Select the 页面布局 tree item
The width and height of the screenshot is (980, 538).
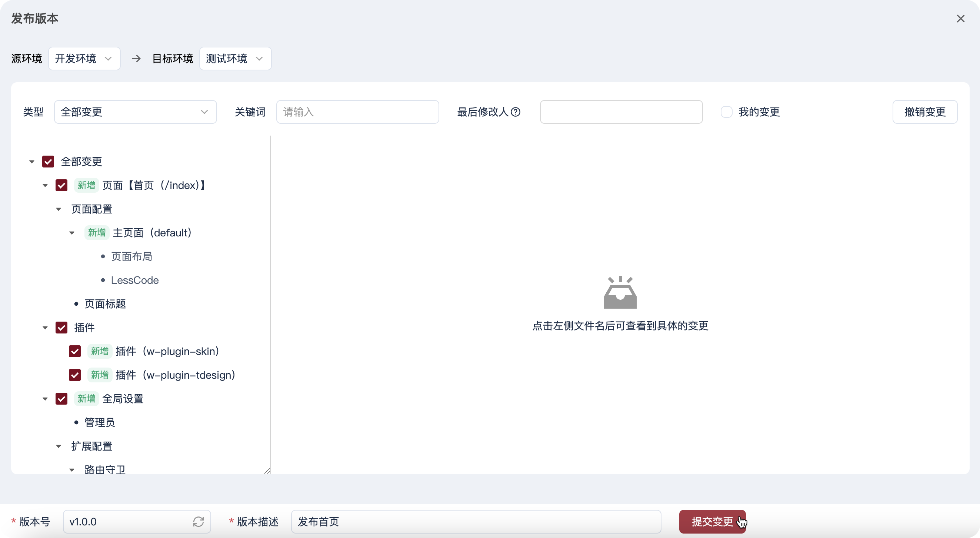click(x=131, y=257)
